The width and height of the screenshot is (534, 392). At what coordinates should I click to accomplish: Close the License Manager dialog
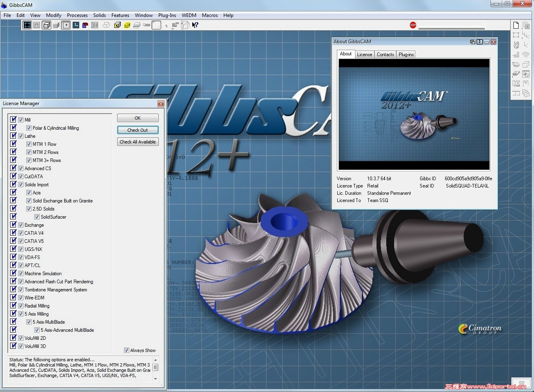tap(161, 103)
